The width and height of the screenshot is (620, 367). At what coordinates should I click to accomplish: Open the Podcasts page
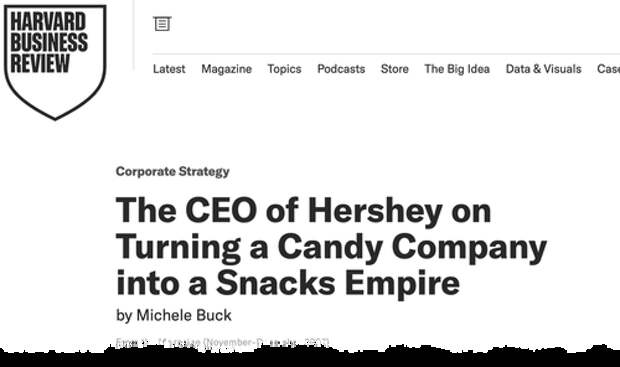tap(341, 69)
